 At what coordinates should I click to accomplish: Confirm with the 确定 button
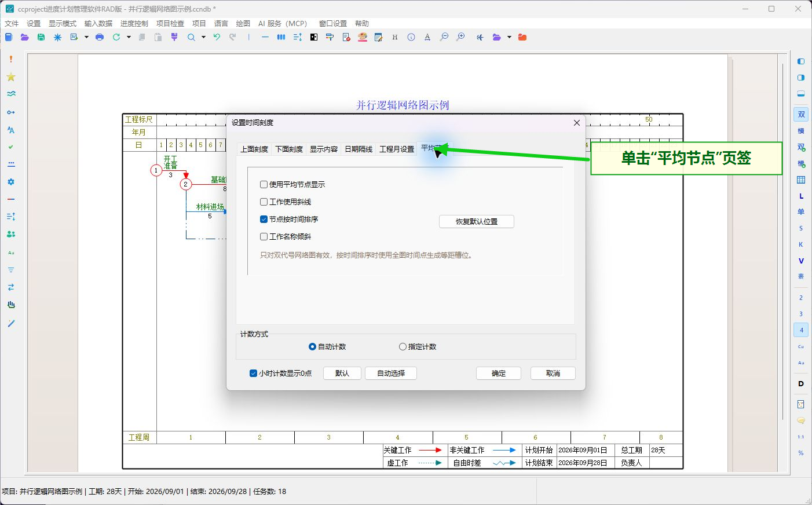point(499,373)
